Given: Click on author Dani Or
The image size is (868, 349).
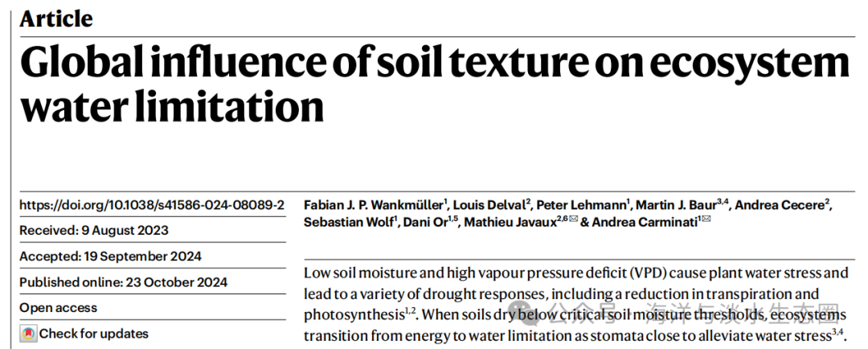Looking at the screenshot, I should tap(429, 223).
